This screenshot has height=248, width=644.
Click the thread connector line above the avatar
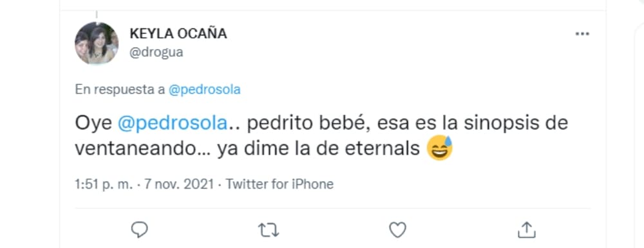coord(96,15)
